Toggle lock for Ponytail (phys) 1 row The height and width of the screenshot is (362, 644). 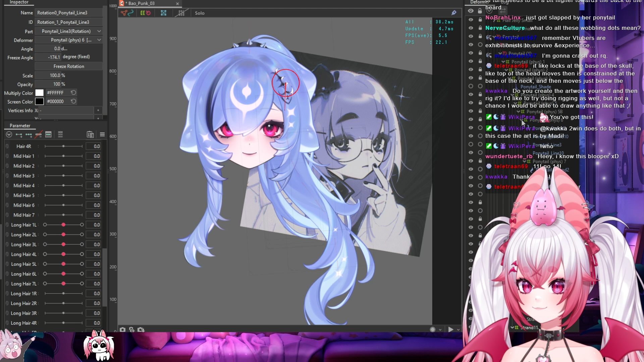[480, 61]
